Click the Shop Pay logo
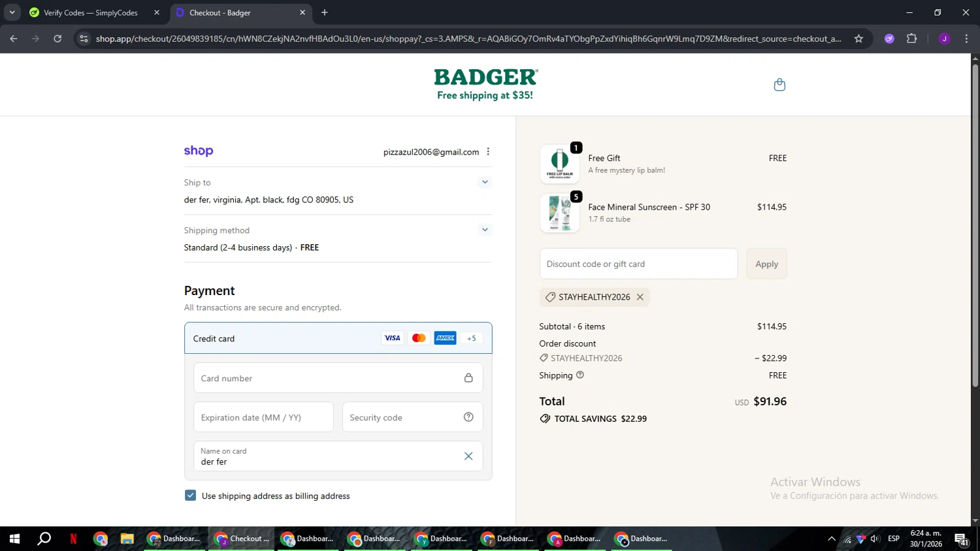 (199, 151)
